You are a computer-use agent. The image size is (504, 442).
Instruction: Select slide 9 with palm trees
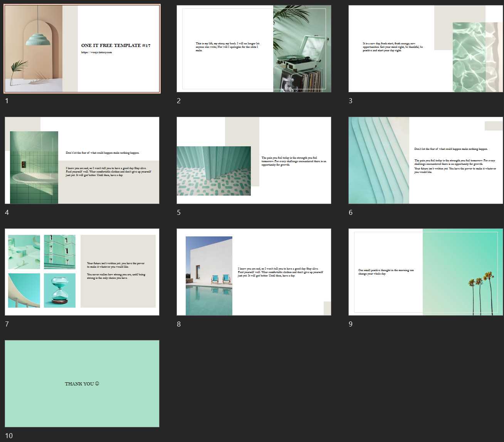pos(426,272)
